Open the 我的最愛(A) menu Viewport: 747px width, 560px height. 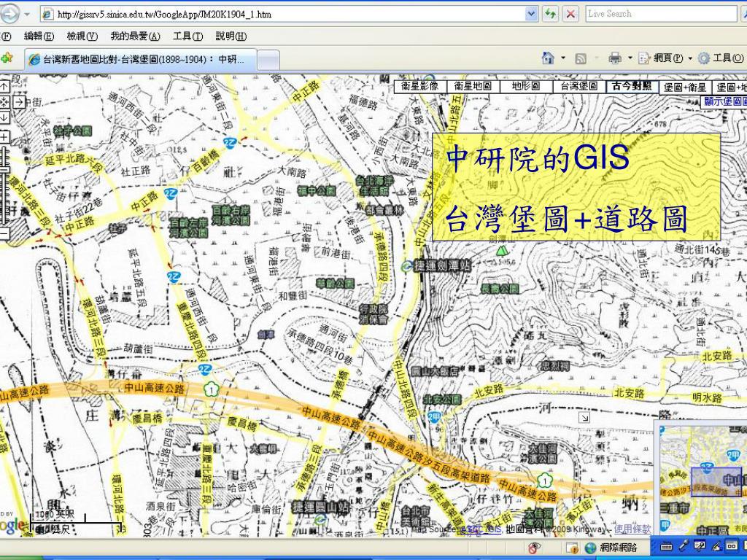pyautogui.click(x=135, y=36)
